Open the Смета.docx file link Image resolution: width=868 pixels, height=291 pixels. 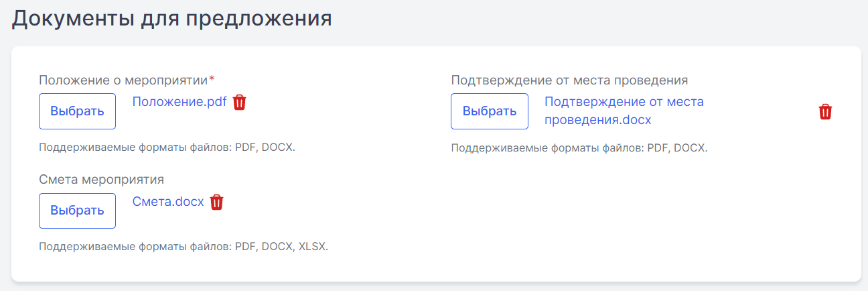(x=168, y=202)
